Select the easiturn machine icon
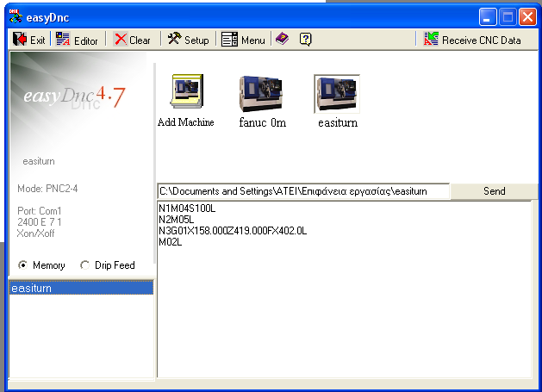This screenshot has height=392, width=542. (x=337, y=94)
